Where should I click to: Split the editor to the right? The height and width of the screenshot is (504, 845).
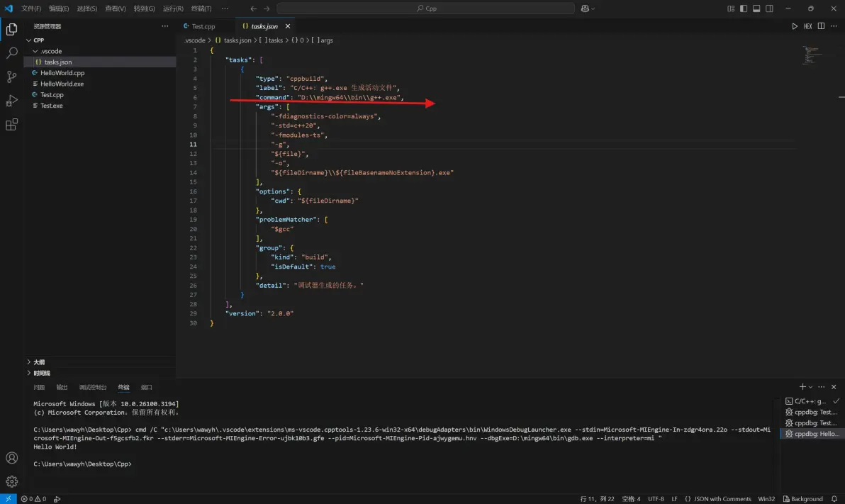point(821,26)
